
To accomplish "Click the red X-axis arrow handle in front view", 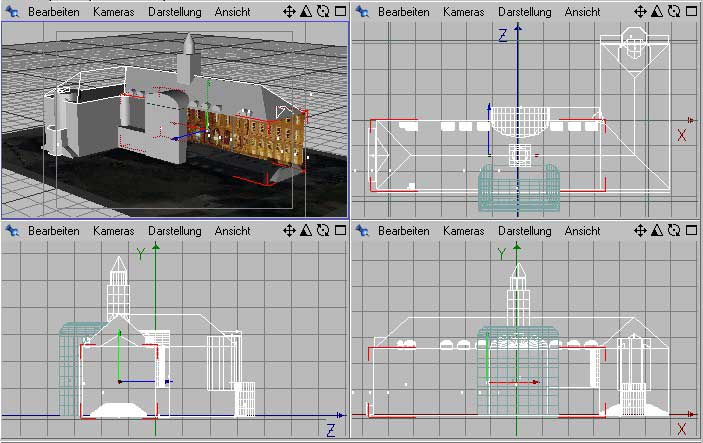I will point(535,382).
